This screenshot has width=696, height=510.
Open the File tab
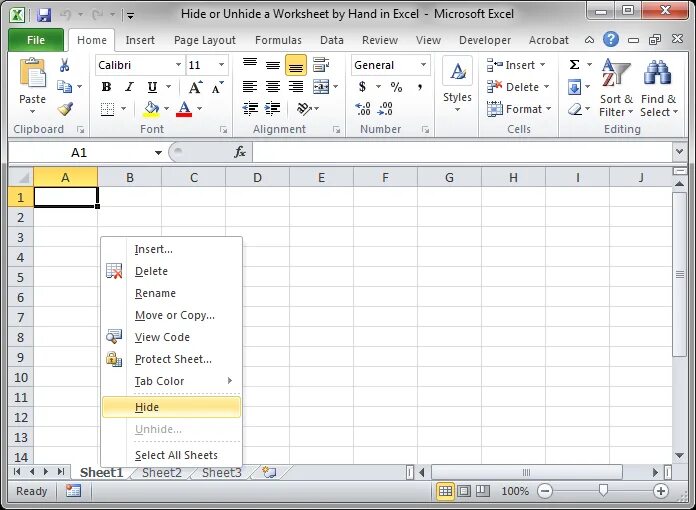36,40
